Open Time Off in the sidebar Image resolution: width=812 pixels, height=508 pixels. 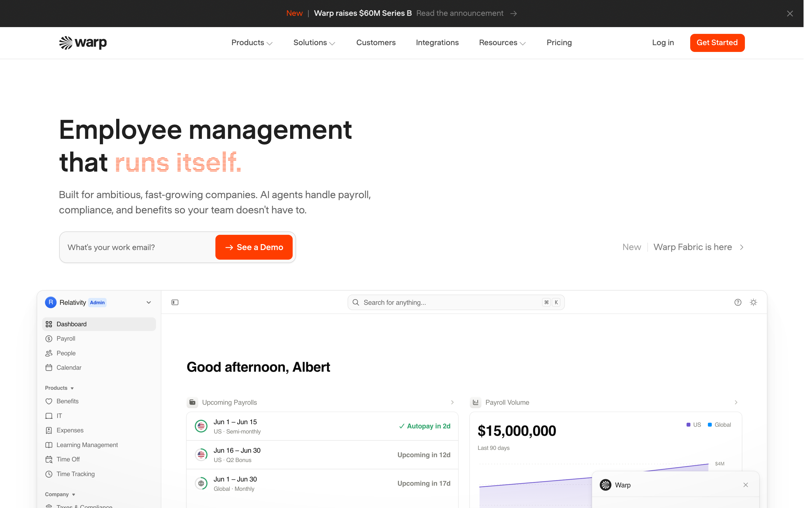(x=99, y=459)
